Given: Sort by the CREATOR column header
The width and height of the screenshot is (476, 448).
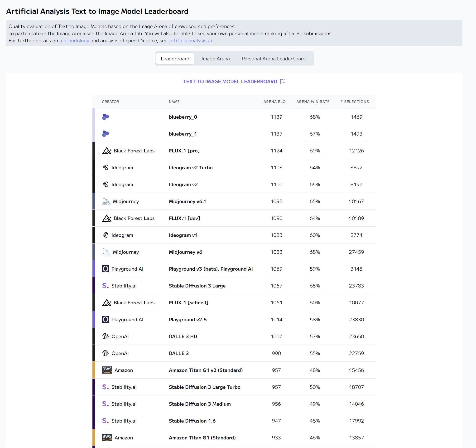Looking at the screenshot, I should (x=110, y=102).
